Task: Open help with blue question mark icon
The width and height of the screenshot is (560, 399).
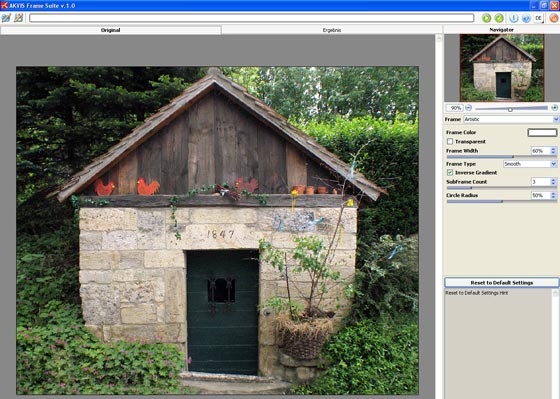Action: [526, 18]
